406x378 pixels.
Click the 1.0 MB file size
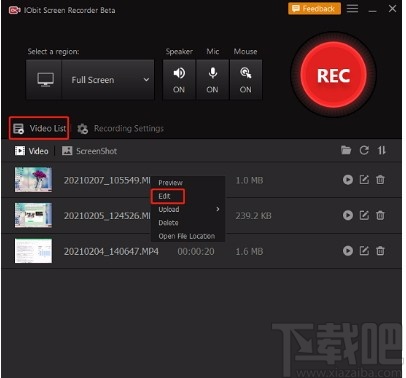point(249,180)
